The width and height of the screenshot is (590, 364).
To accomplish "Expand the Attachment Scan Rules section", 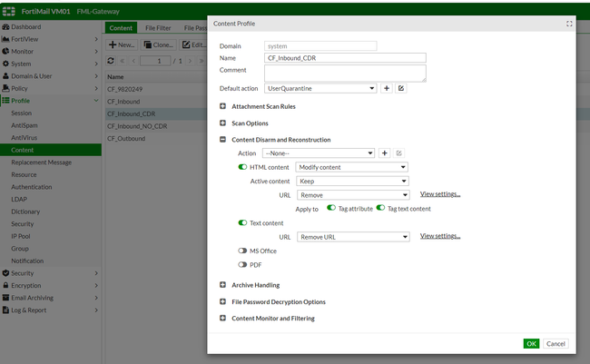I will point(223,106).
